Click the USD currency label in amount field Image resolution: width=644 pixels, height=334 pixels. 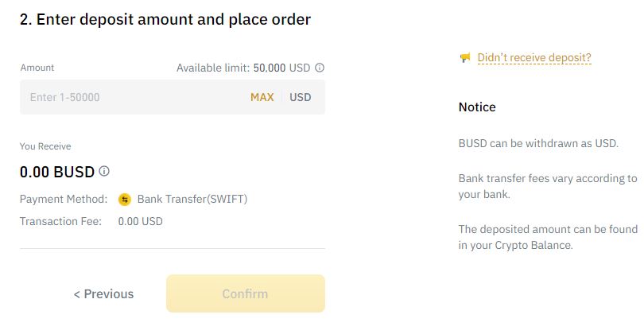coord(301,97)
